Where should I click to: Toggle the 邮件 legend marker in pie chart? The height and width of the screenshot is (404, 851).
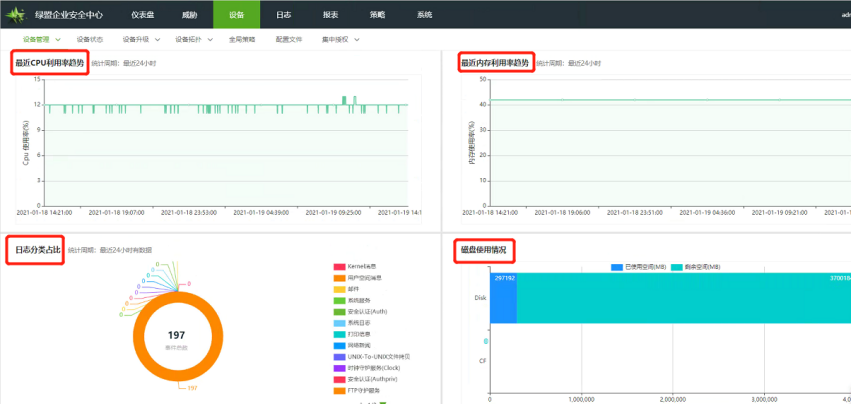click(338, 288)
